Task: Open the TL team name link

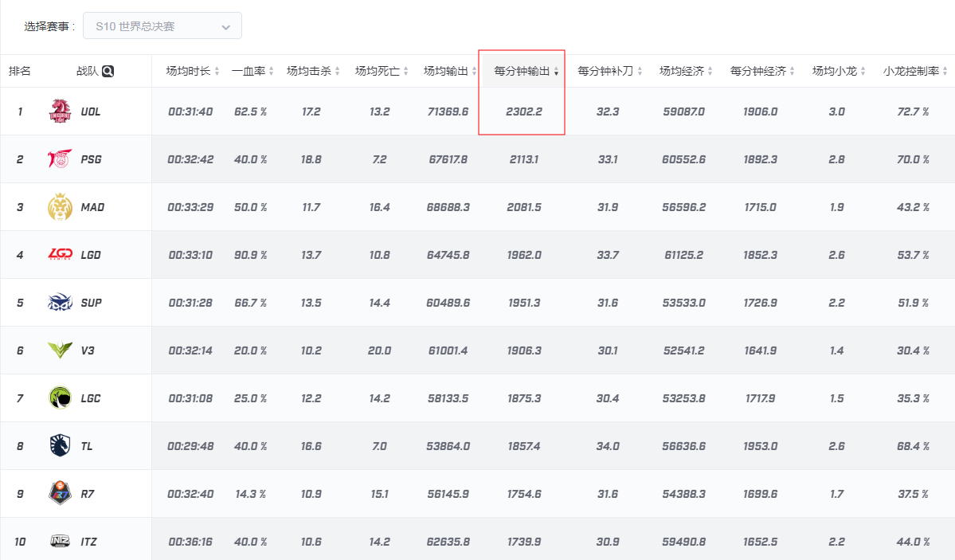Action: (x=87, y=446)
